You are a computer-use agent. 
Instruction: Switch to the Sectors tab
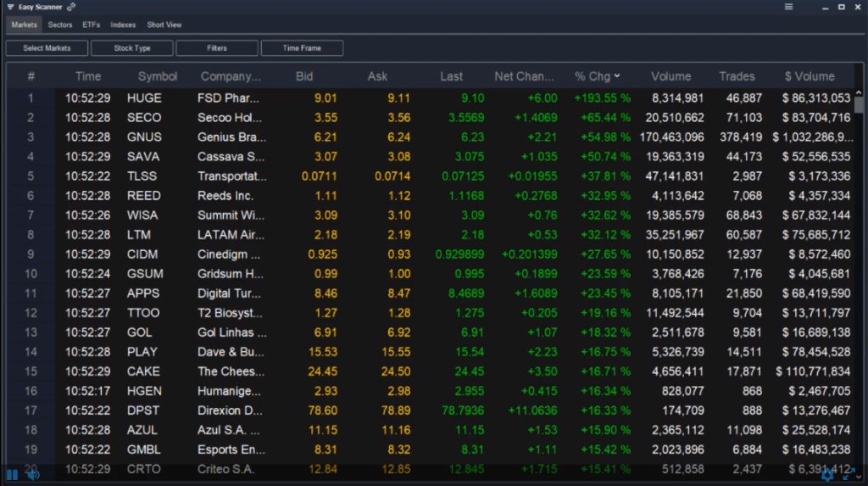pyautogui.click(x=60, y=25)
